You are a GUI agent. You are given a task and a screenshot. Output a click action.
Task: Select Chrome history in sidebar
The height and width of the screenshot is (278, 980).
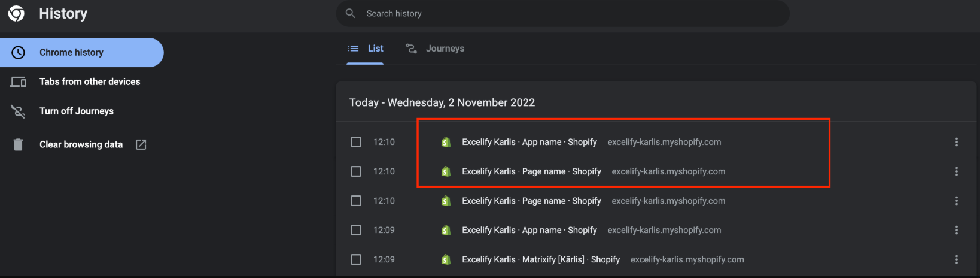(81, 53)
